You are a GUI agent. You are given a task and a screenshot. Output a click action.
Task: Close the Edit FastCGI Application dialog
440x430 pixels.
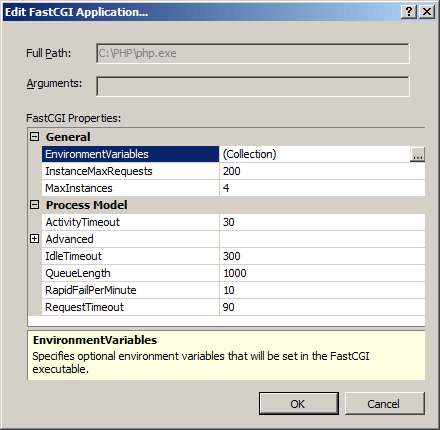(427, 12)
